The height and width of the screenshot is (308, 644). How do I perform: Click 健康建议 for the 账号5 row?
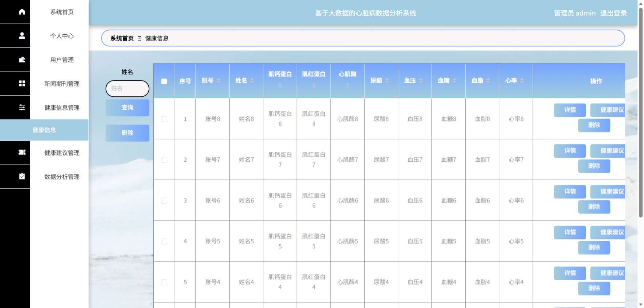pyautogui.click(x=608, y=232)
